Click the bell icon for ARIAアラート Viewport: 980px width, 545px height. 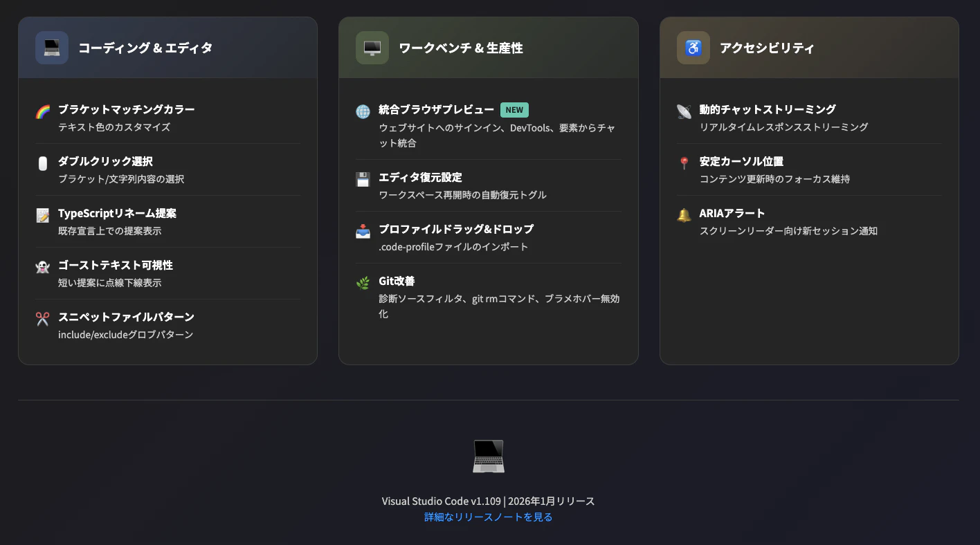point(684,216)
